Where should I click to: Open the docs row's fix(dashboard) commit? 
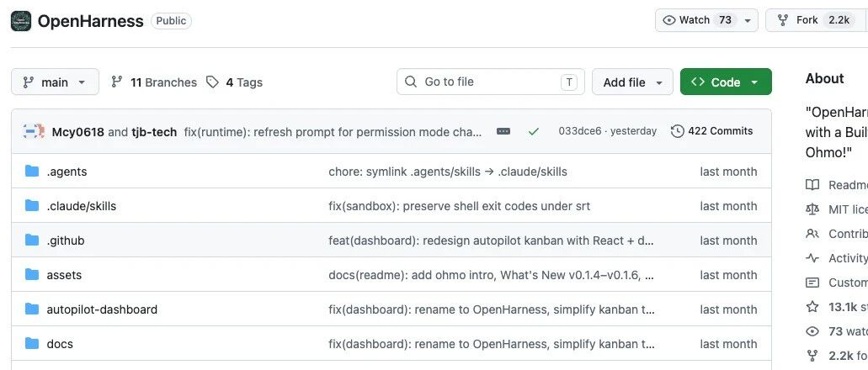(492, 344)
